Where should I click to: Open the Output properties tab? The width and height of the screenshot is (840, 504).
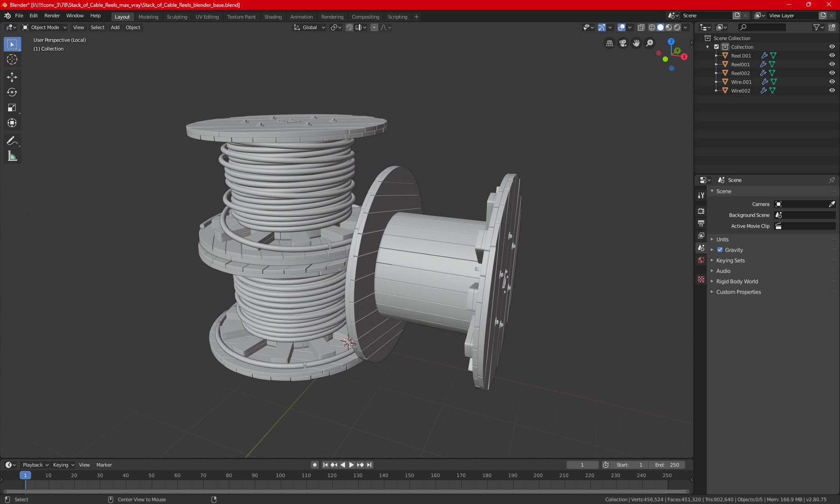701,224
